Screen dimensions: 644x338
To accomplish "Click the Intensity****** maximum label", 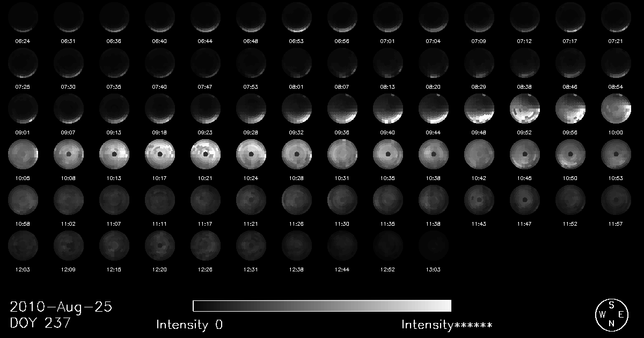I will [447, 325].
